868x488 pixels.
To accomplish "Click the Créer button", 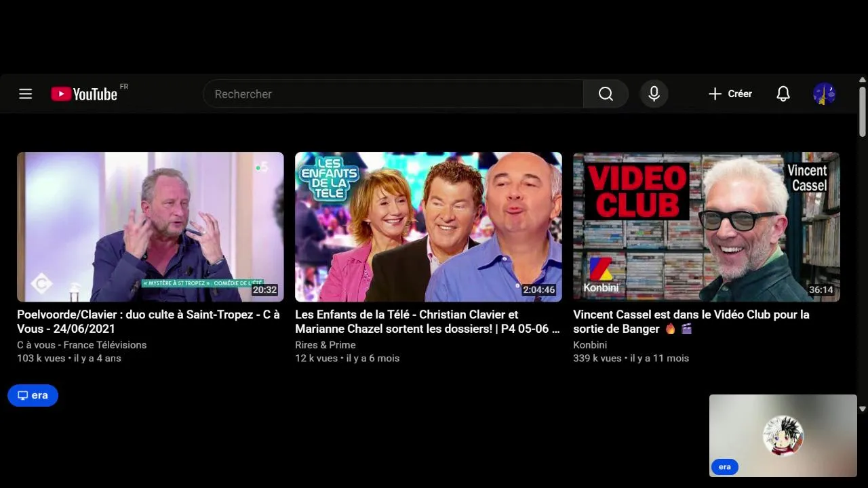I will click(730, 94).
